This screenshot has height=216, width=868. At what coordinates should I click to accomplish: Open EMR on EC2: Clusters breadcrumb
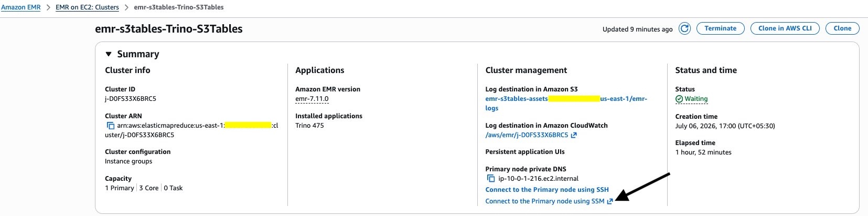(x=87, y=7)
